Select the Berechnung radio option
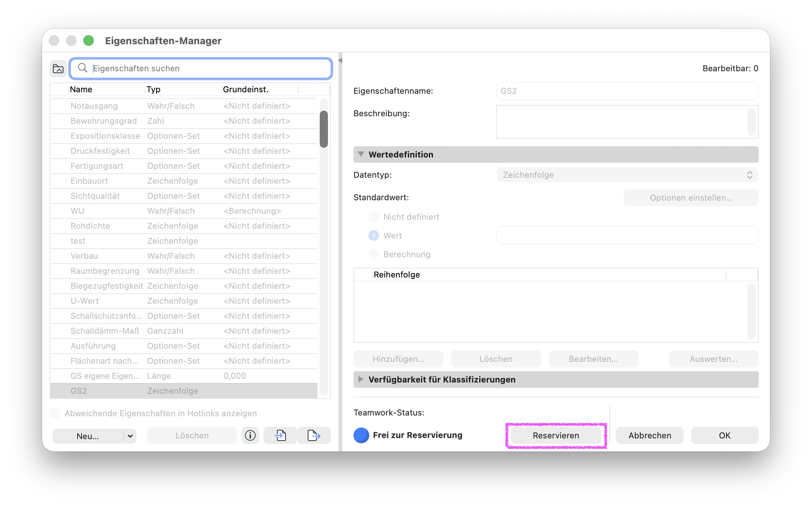The height and width of the screenshot is (507, 812). point(374,254)
